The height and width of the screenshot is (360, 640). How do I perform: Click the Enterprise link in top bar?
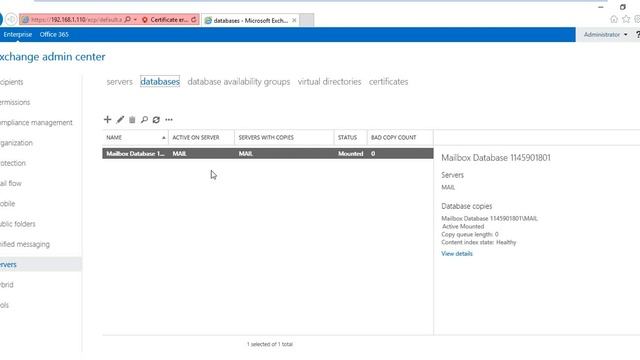[x=18, y=35]
